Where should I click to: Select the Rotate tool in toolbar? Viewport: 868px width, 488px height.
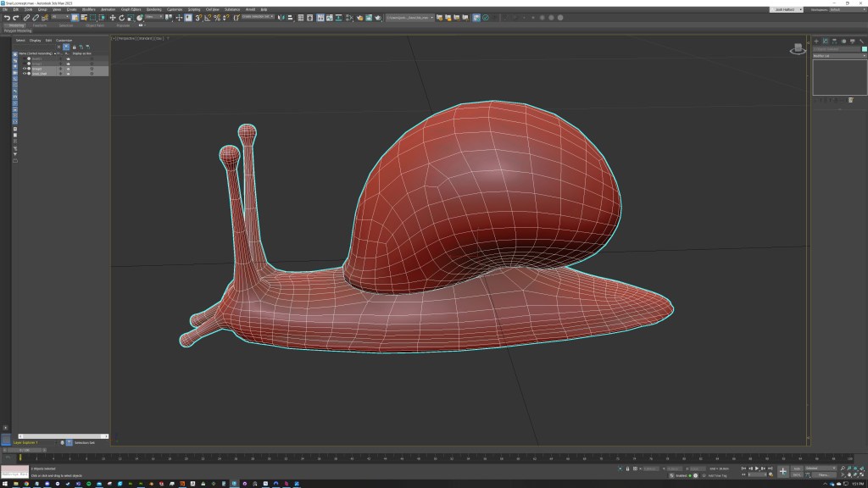coord(120,17)
